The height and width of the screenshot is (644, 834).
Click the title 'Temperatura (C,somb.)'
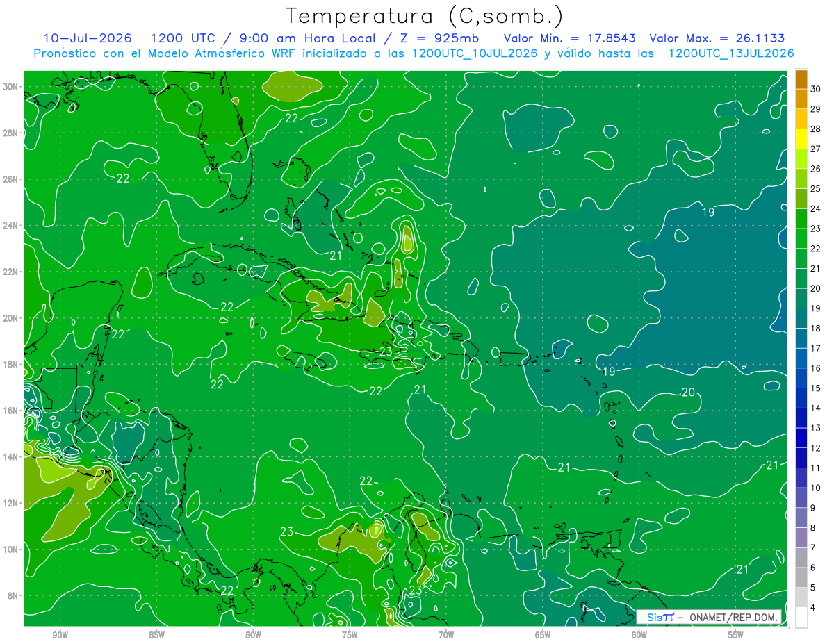coord(424,16)
